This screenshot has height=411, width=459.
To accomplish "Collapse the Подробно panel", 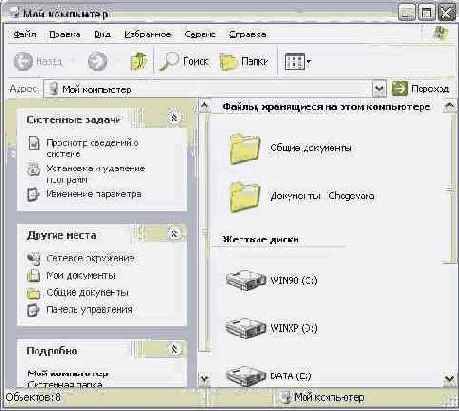I will point(174,349).
